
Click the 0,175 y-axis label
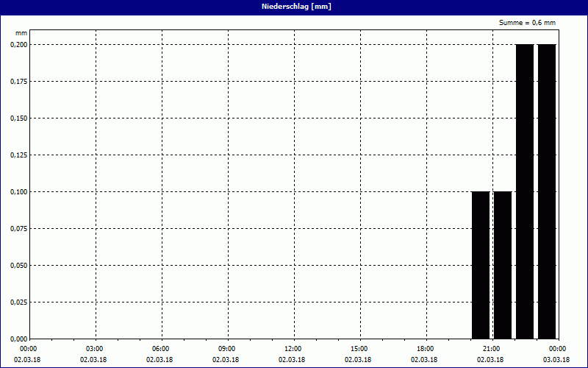[17, 81]
